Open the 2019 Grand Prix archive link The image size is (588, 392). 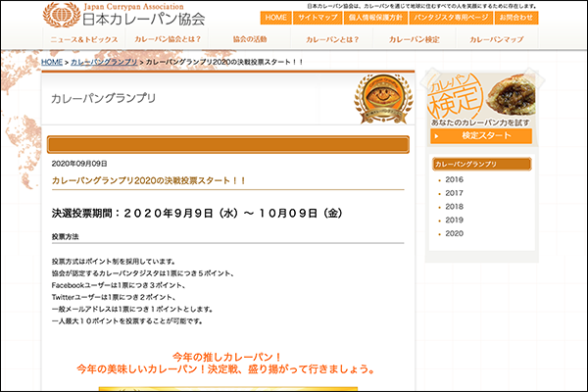point(454,220)
